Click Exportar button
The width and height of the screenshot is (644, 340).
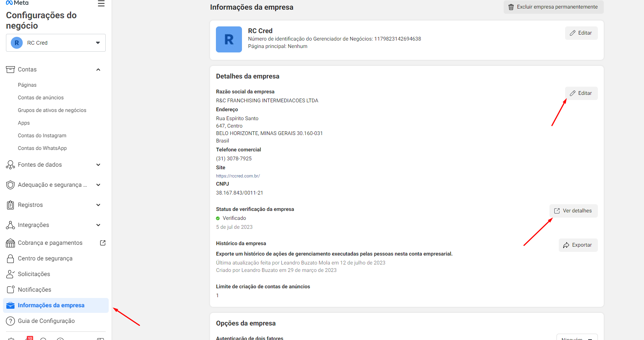[578, 245]
